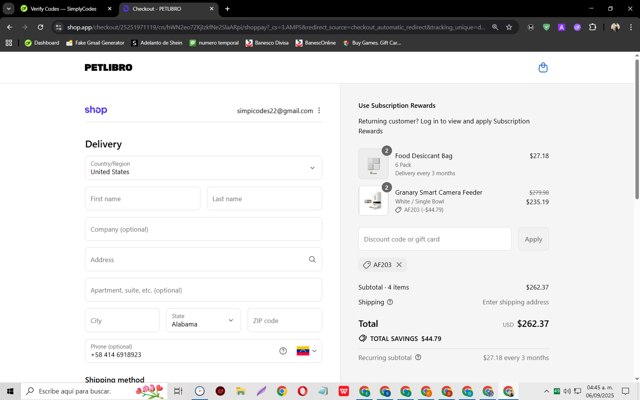This screenshot has width=640, height=400.
Task: Open the Chrome extensions puzzle icon
Action: click(593, 27)
